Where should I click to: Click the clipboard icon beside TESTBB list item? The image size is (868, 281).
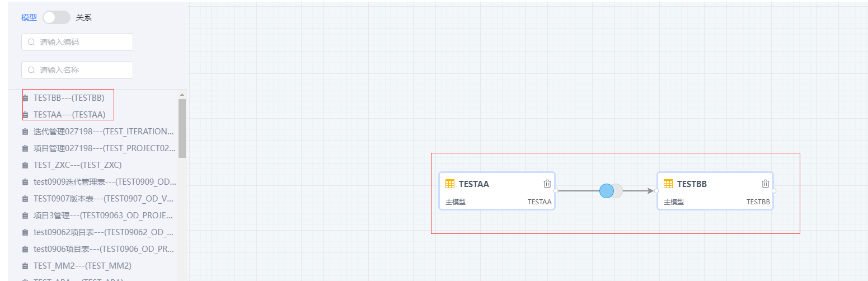click(25, 98)
